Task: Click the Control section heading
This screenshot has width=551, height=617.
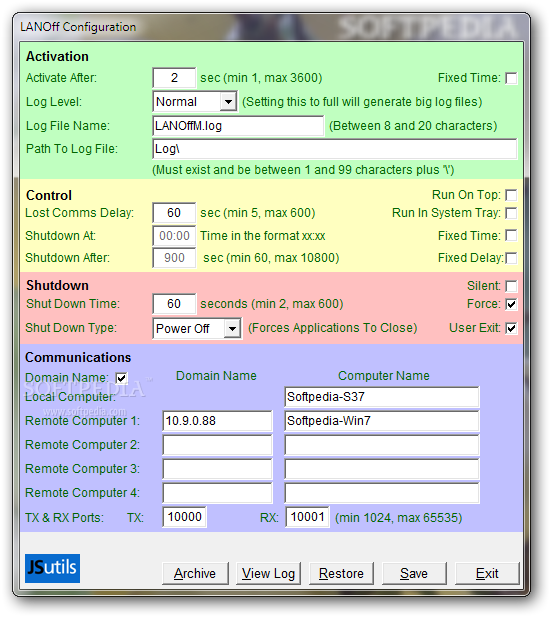Action: pos(49,196)
